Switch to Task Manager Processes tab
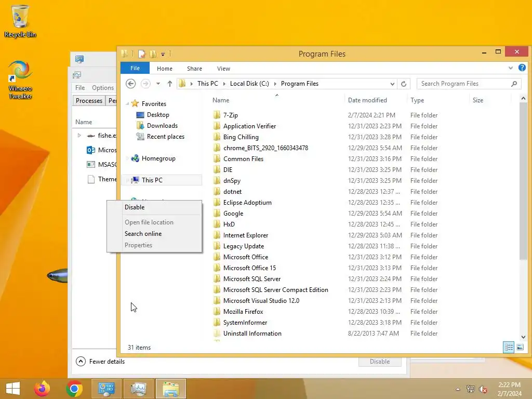This screenshot has width=532, height=399. (89, 100)
